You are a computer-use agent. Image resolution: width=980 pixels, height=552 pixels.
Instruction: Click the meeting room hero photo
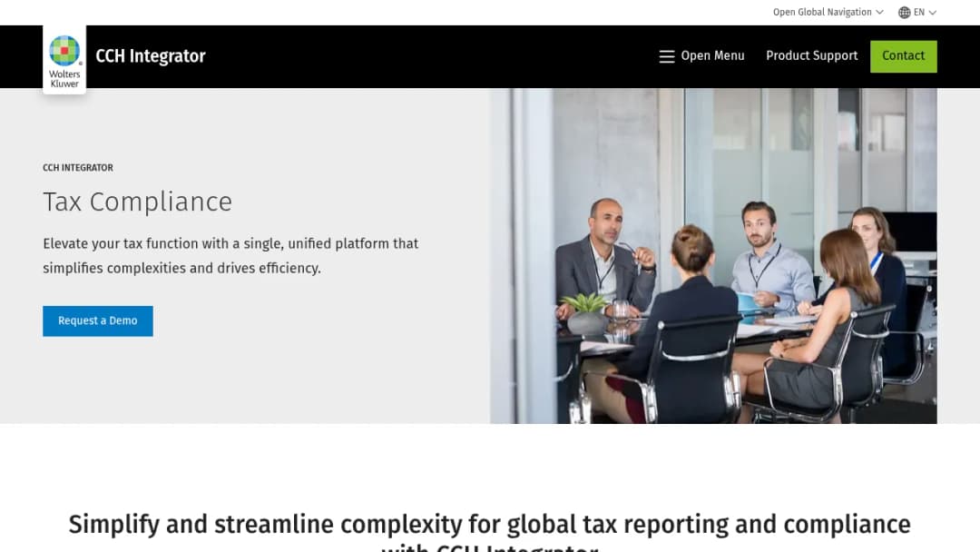coord(713,256)
